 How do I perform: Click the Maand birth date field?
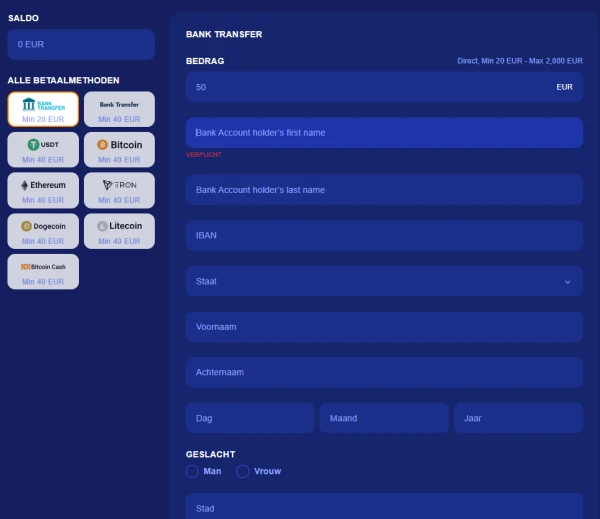[x=384, y=418]
